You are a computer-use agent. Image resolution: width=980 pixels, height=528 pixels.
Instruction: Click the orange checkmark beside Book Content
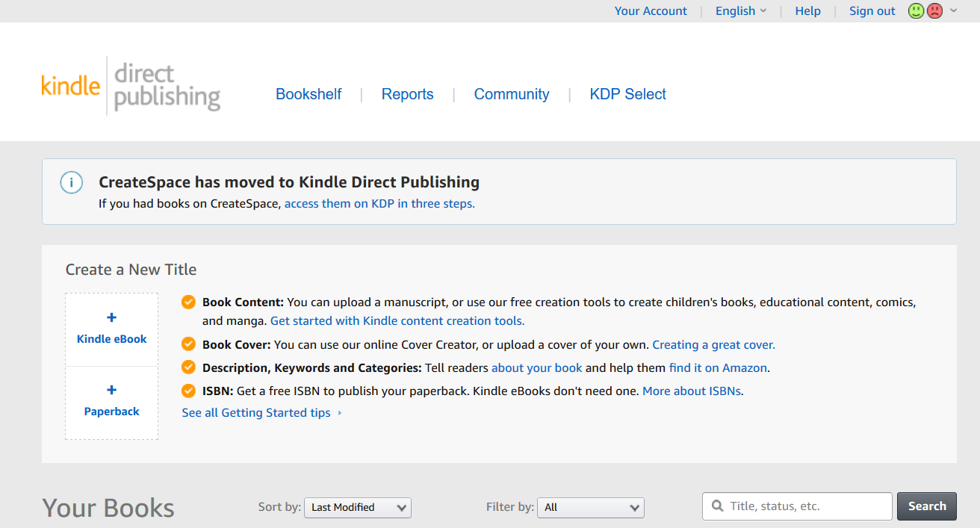point(189,302)
